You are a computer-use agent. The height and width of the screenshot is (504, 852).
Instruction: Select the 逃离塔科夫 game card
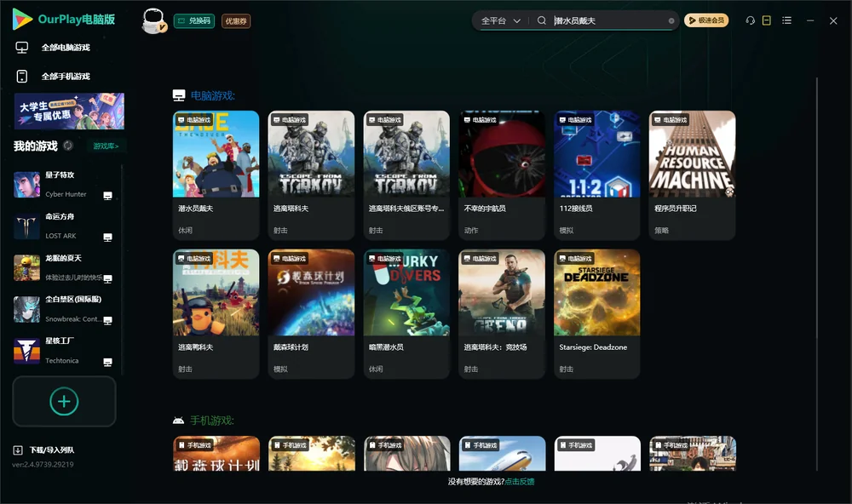tap(311, 175)
